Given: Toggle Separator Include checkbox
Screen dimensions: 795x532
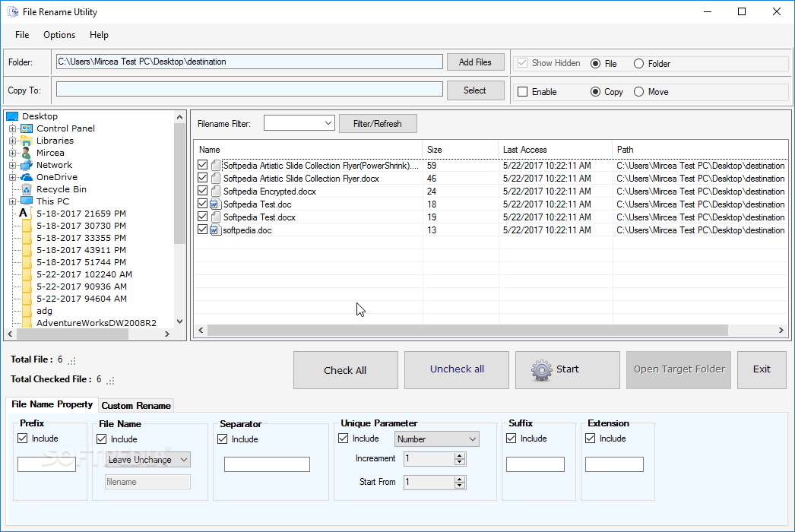Looking at the screenshot, I should (222, 439).
